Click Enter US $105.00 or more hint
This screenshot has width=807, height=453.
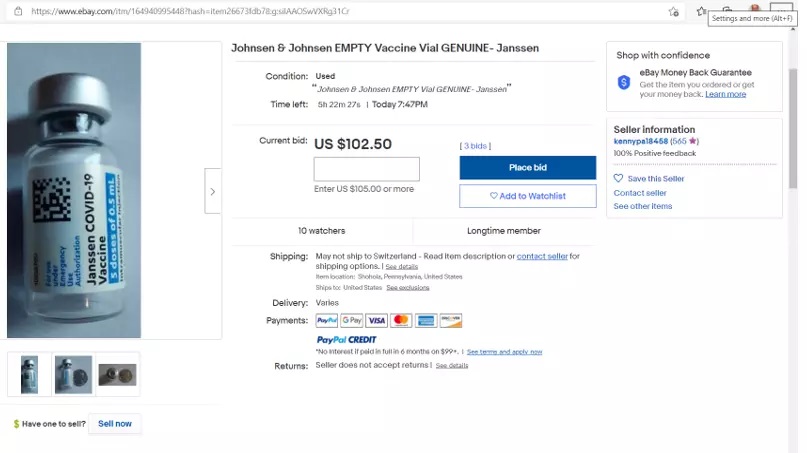click(364, 189)
